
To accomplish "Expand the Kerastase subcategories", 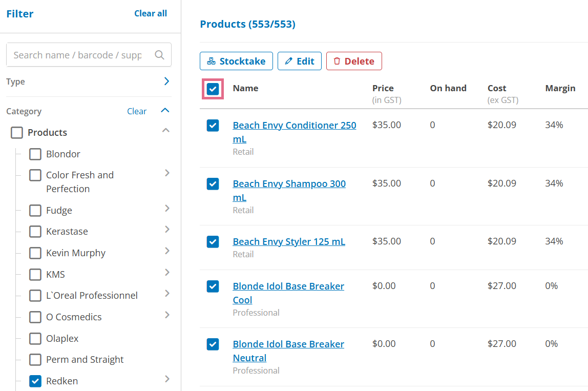I will coord(167,229).
